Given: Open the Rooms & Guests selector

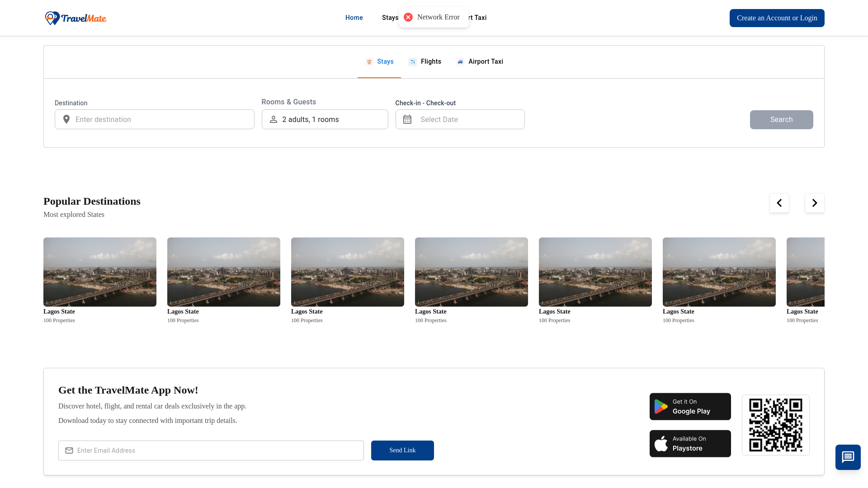Looking at the screenshot, I should coord(325,119).
